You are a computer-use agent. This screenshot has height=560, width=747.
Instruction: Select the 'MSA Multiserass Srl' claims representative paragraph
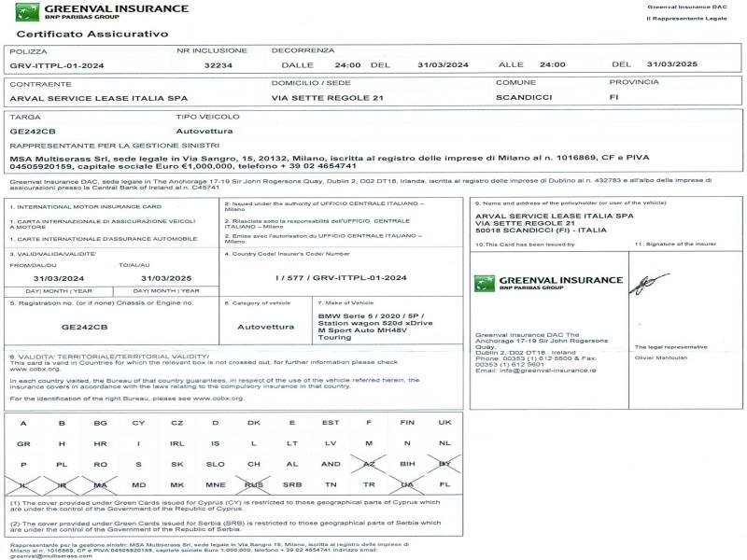(330, 161)
